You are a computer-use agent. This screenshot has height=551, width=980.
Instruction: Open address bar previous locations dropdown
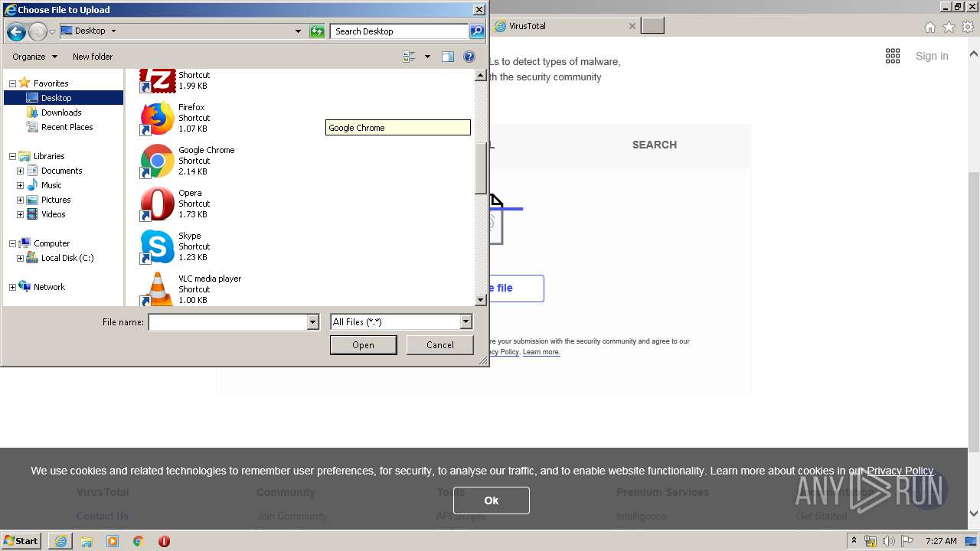298,31
